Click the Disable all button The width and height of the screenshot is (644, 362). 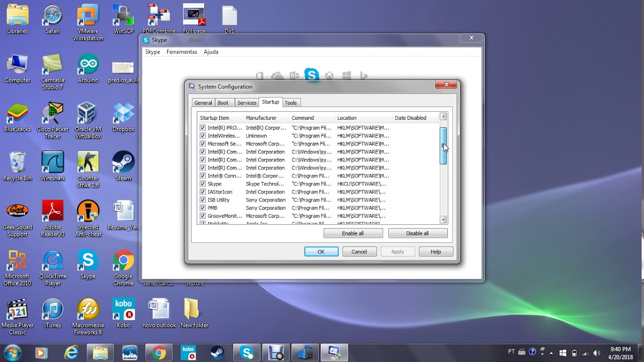pyautogui.click(x=418, y=233)
